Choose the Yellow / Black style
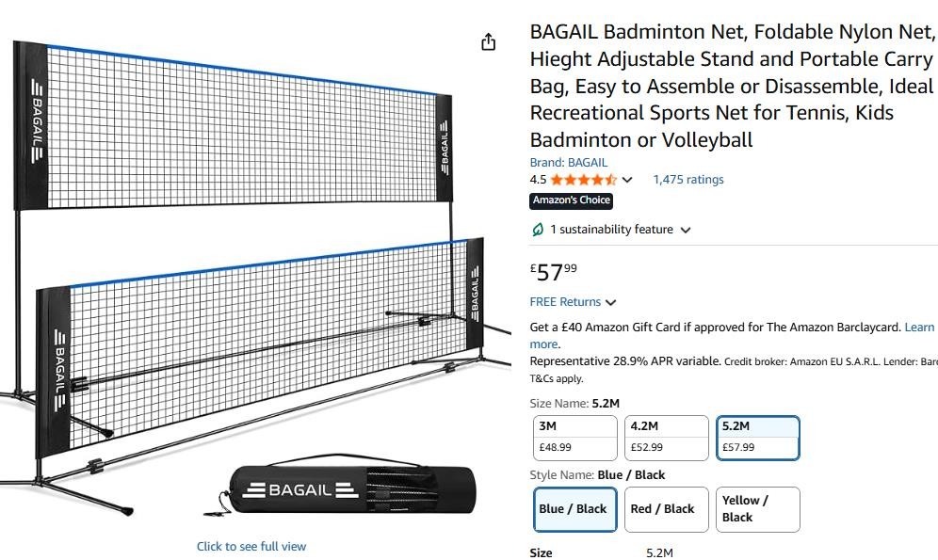938x560 pixels. tap(758, 509)
